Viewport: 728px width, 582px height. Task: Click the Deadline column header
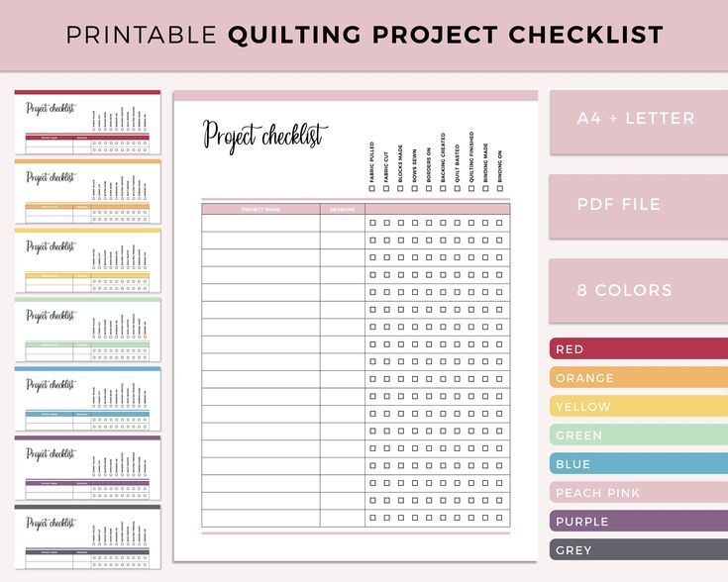coord(343,209)
